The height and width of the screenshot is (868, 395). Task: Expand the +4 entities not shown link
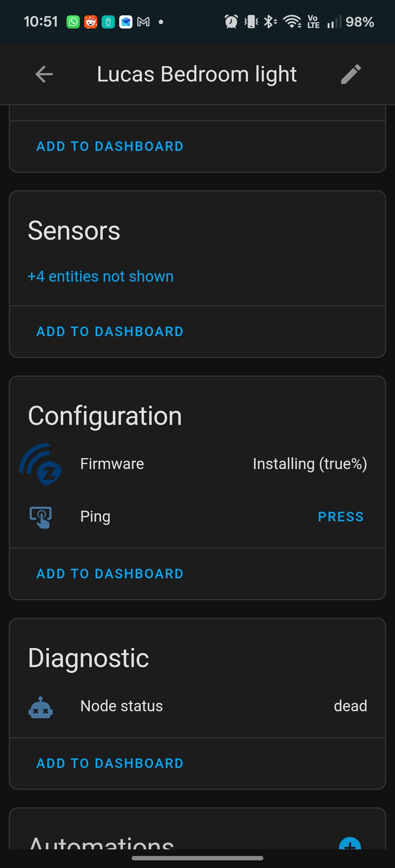click(x=101, y=277)
